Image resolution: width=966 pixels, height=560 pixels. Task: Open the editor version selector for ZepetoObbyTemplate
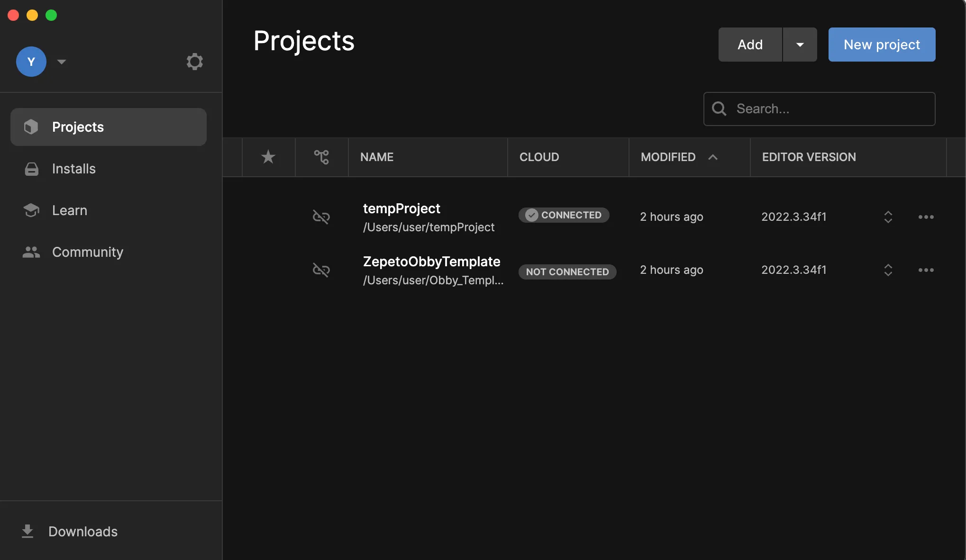click(x=888, y=270)
